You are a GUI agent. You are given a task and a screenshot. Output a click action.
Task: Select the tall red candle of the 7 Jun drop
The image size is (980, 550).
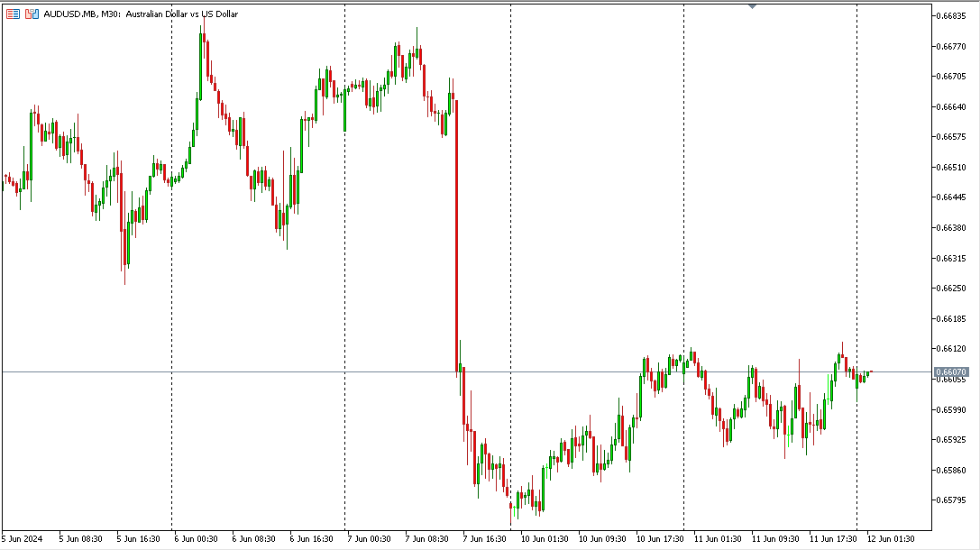[457, 234]
